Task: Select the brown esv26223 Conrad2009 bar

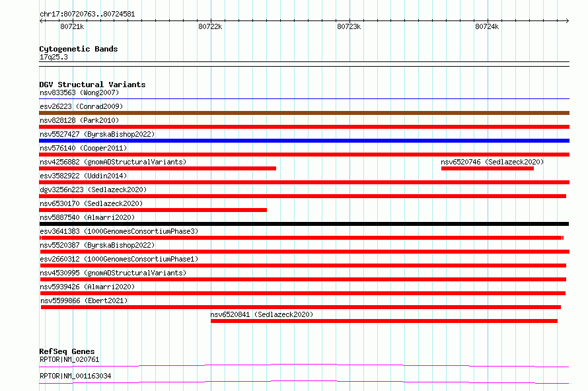Action: (304, 113)
